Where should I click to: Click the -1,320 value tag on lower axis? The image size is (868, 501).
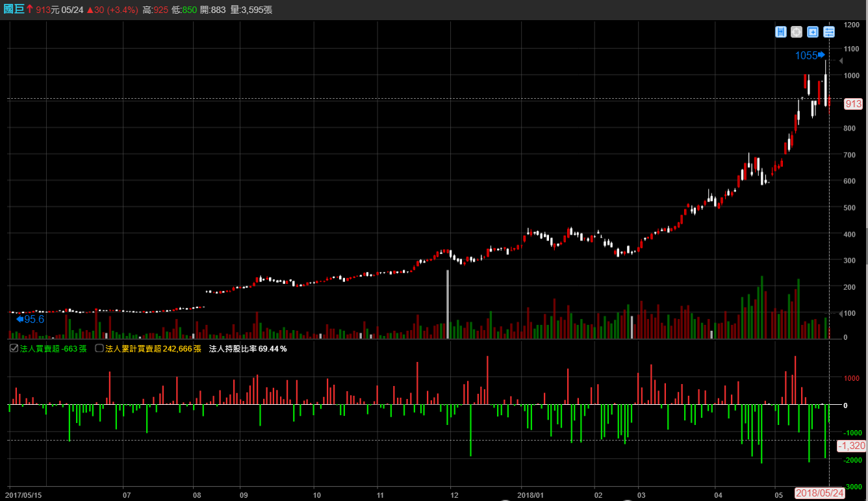coord(851,446)
